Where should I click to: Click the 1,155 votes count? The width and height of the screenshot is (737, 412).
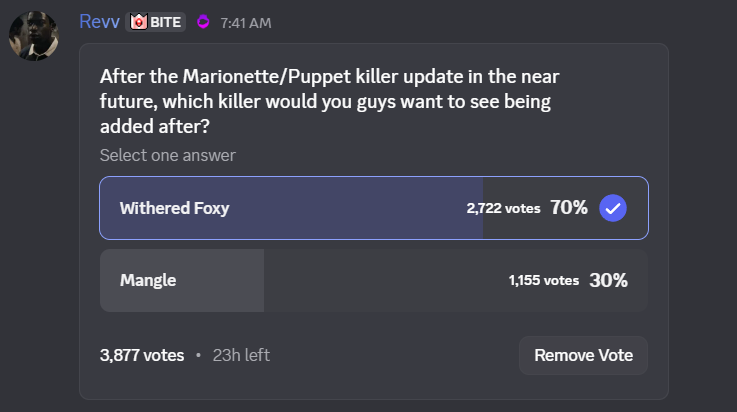click(543, 281)
